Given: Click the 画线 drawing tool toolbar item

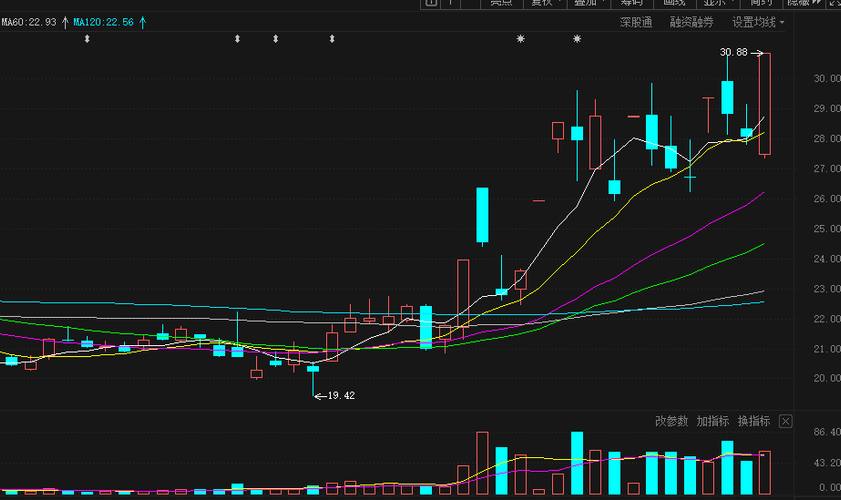Looking at the screenshot, I should tap(674, 3).
